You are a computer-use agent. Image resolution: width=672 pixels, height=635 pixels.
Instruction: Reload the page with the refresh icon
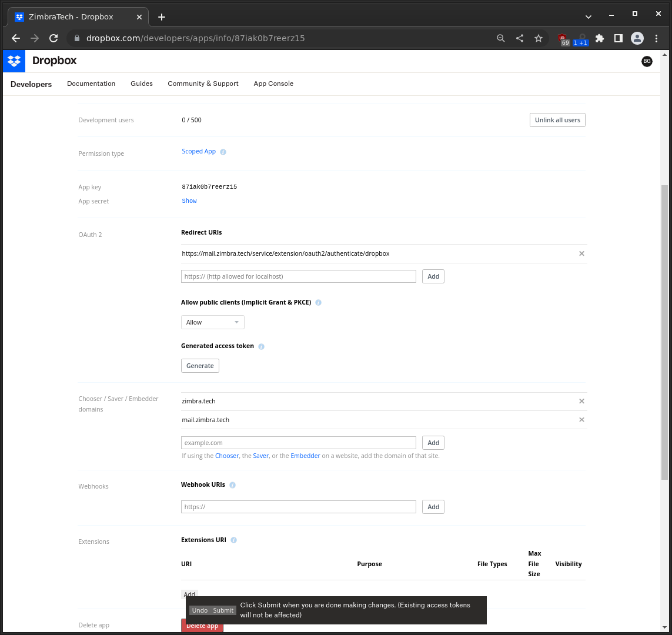click(54, 38)
